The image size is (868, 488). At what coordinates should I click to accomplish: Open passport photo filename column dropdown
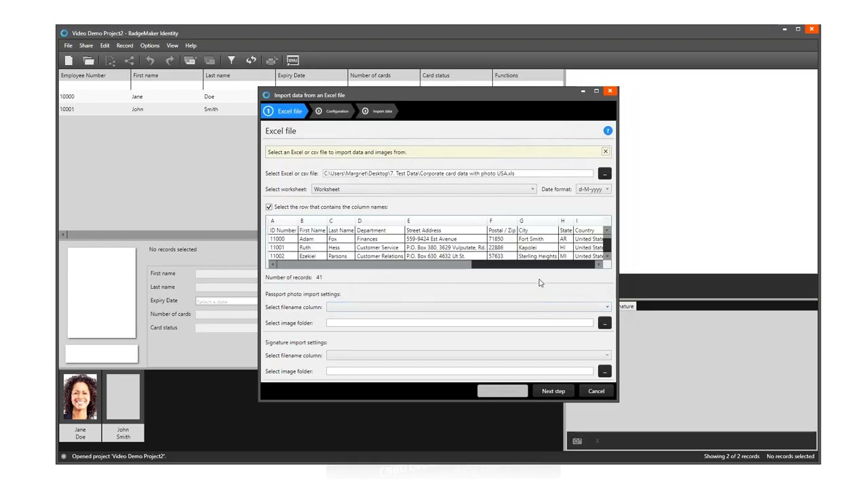click(468, 307)
